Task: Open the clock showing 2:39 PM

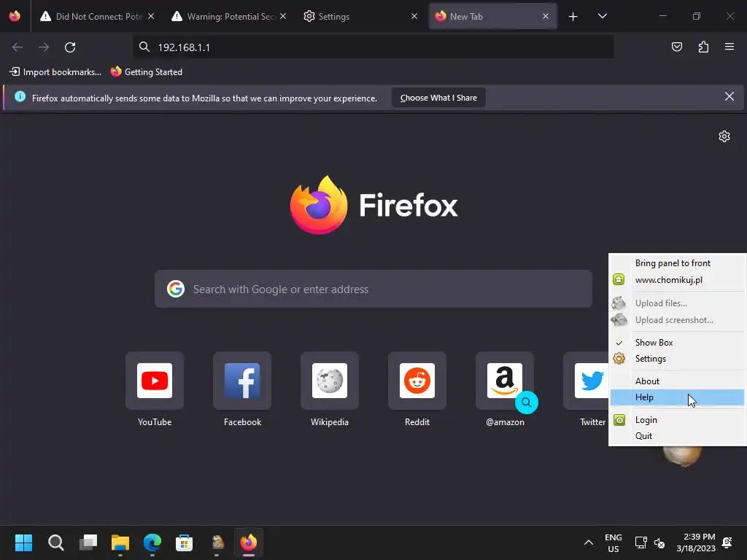Action: point(696,542)
